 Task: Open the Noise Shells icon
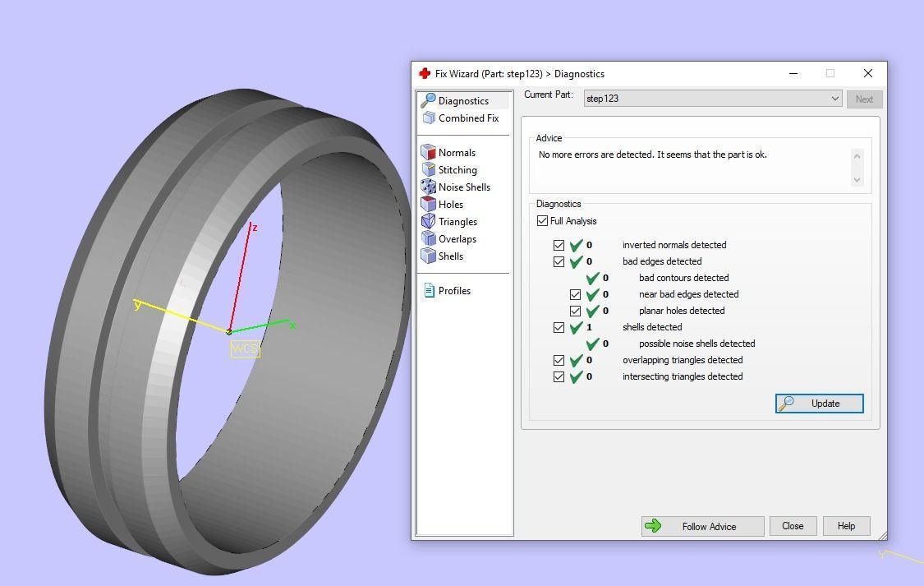tap(429, 187)
